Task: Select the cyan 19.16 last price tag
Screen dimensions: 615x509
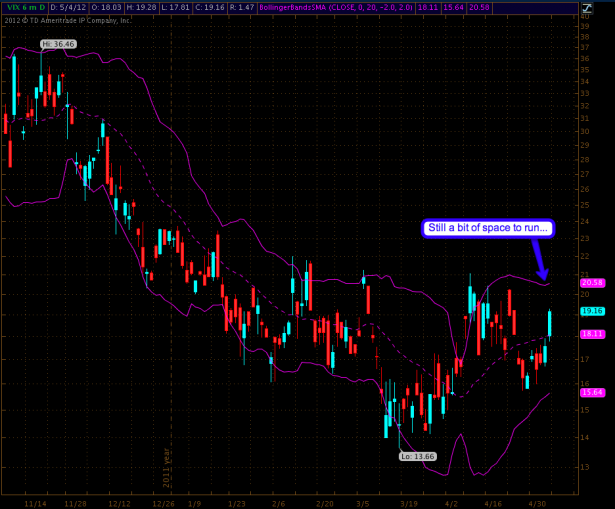Action: pyautogui.click(x=590, y=311)
